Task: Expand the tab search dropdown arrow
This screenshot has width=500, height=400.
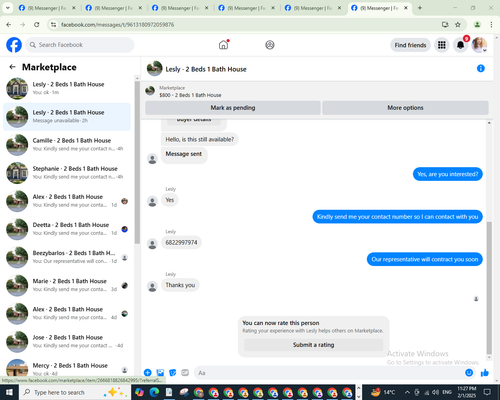Action: (x=7, y=8)
